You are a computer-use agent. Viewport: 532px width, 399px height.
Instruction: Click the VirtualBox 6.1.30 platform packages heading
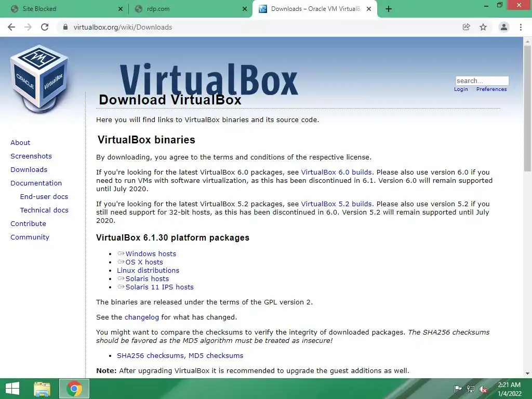[172, 237]
